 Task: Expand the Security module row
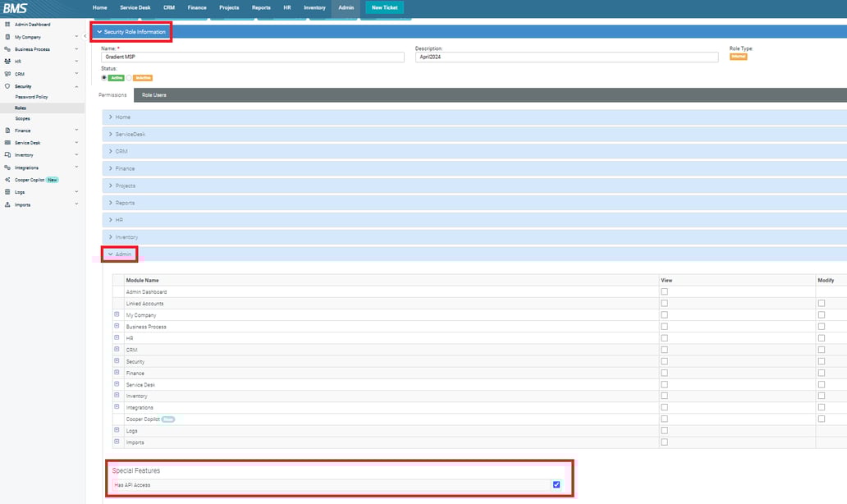pos(116,361)
